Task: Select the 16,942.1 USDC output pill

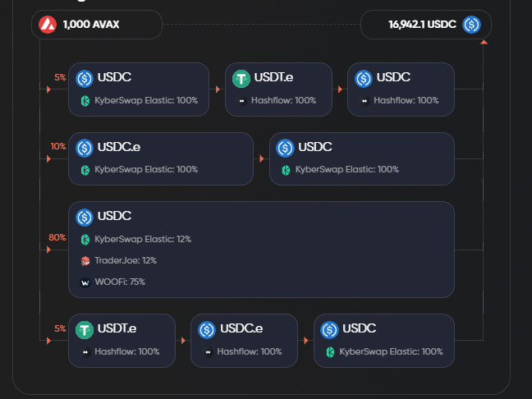Action: (426, 25)
